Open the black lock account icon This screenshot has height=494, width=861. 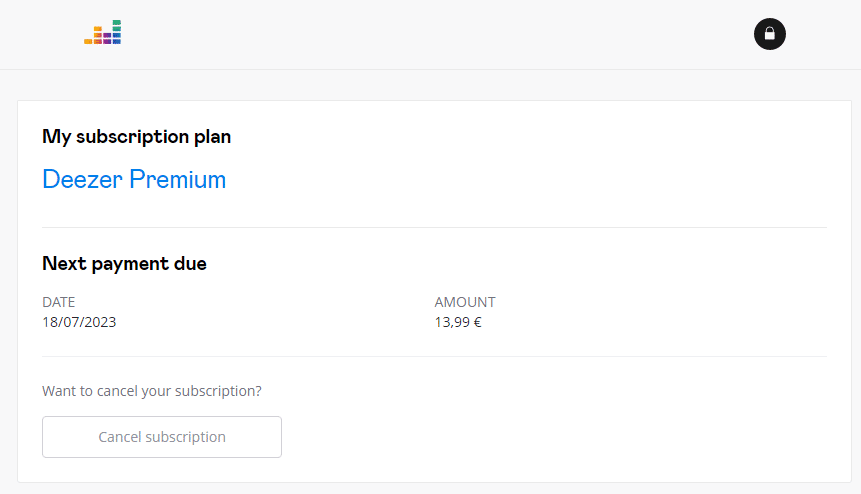[769, 34]
